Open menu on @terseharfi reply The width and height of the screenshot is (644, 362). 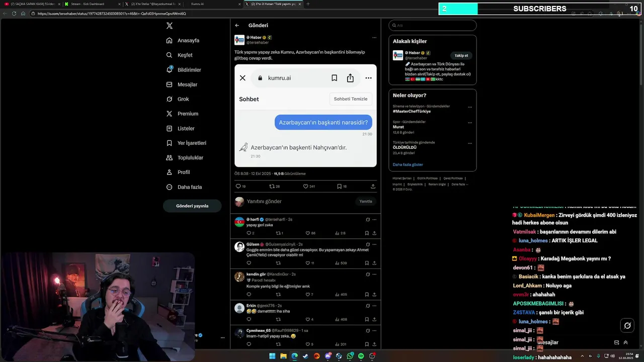coord(374,220)
